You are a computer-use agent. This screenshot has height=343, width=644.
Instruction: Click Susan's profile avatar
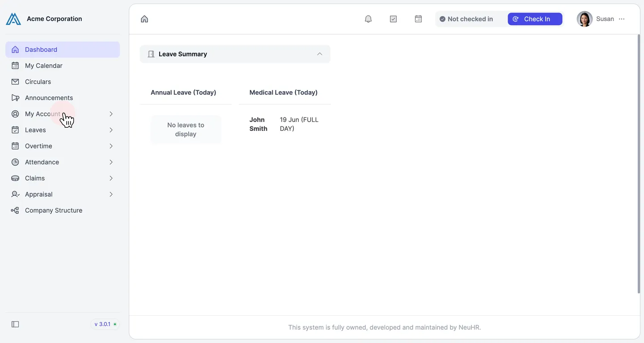(585, 19)
